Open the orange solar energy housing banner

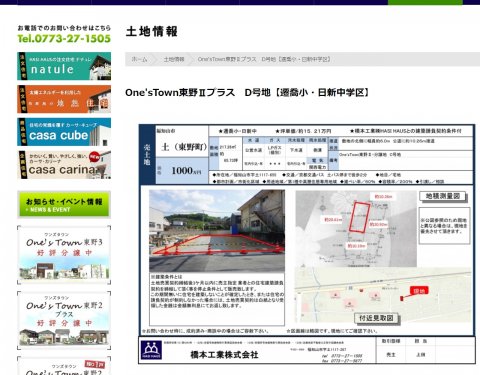point(64,99)
